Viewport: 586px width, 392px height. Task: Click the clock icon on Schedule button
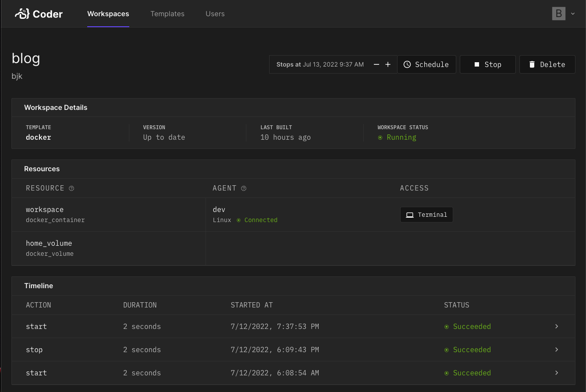click(407, 64)
